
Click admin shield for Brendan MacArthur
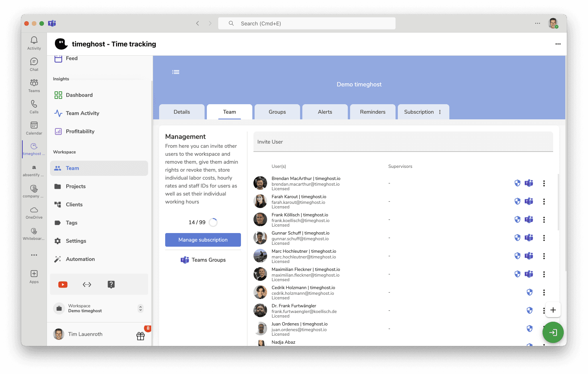coord(518,183)
